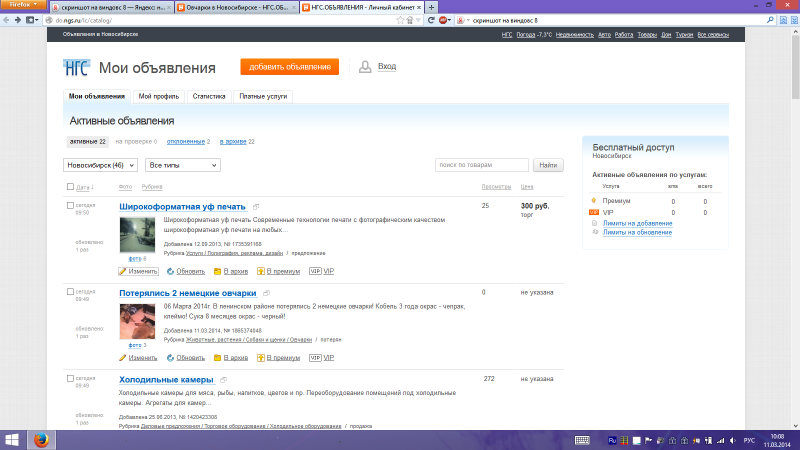Open Firefox from the Windows taskbar
Screen dimensions: 800x450
coord(67,440)
